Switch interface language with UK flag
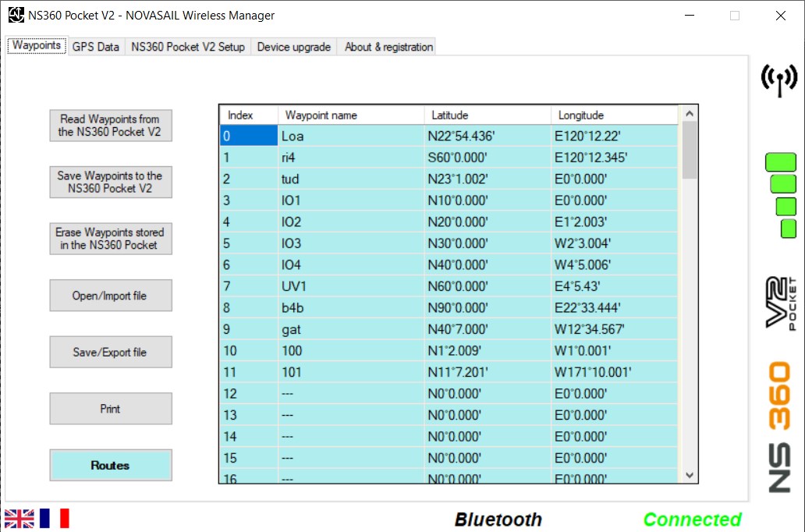805x532 pixels. coord(19,518)
